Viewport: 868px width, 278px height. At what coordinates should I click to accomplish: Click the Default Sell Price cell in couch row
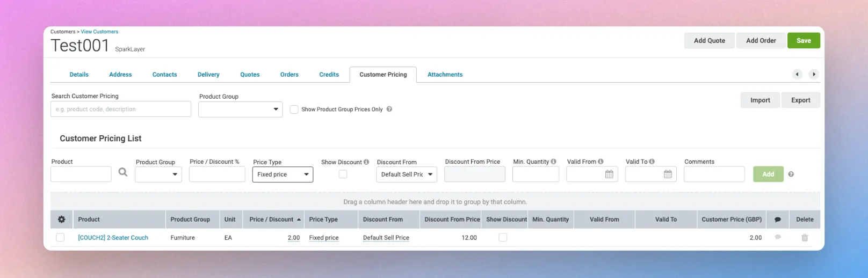pos(386,238)
